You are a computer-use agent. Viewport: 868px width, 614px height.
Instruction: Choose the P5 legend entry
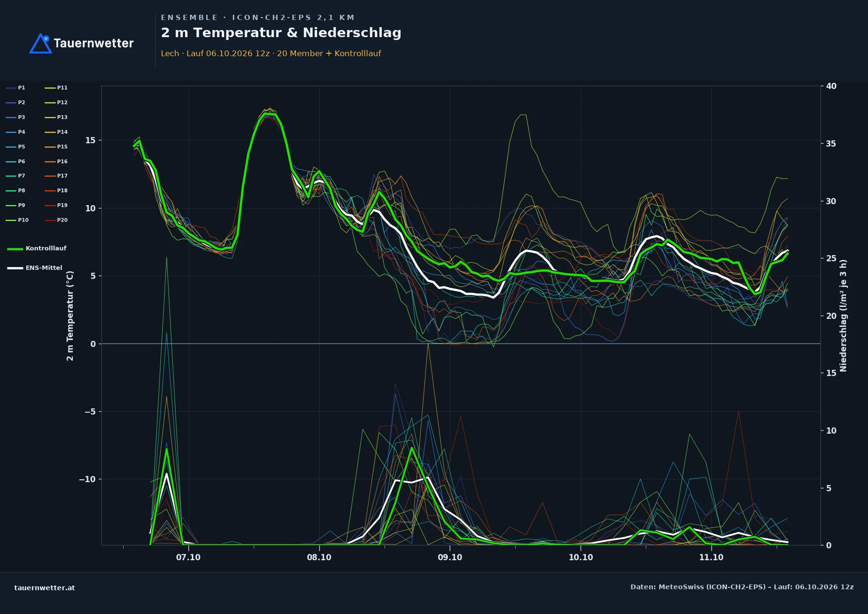pyautogui.click(x=16, y=147)
